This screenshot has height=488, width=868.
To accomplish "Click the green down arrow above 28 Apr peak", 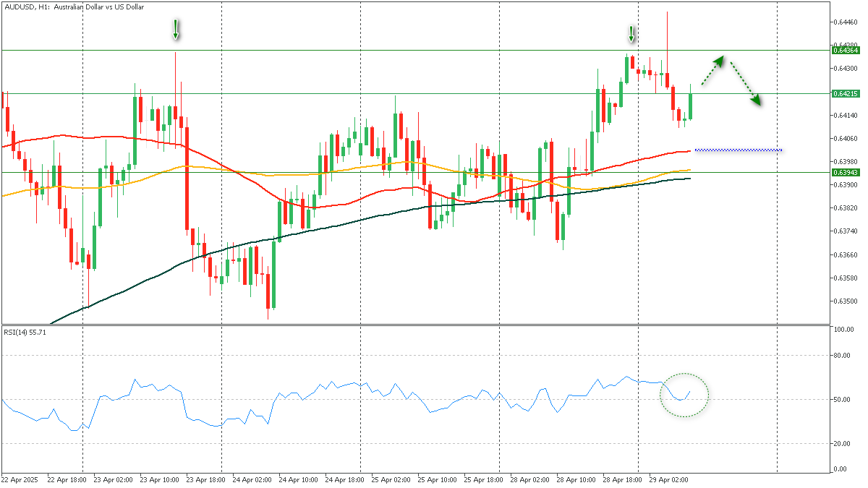I will pos(631,34).
